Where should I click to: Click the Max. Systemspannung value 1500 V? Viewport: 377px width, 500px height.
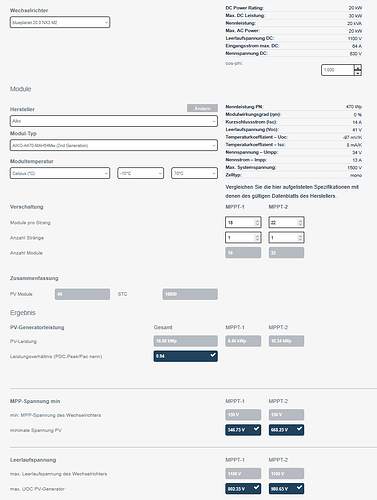[355, 167]
